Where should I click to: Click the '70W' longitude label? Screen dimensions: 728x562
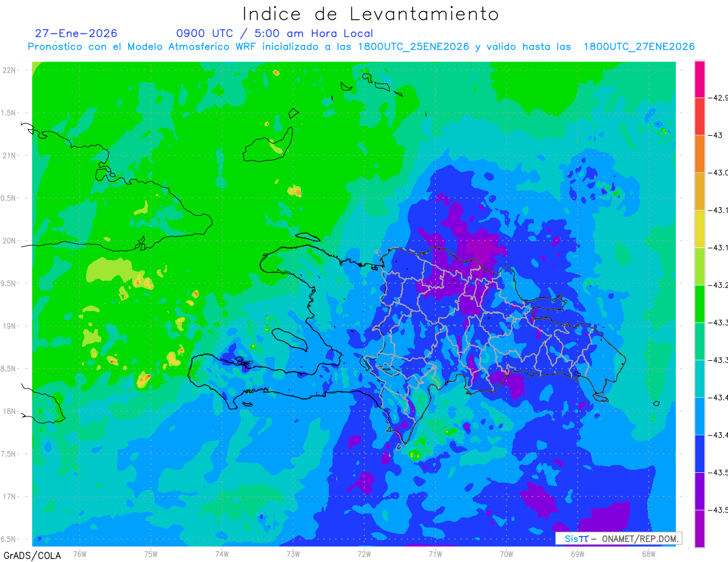[506, 553]
